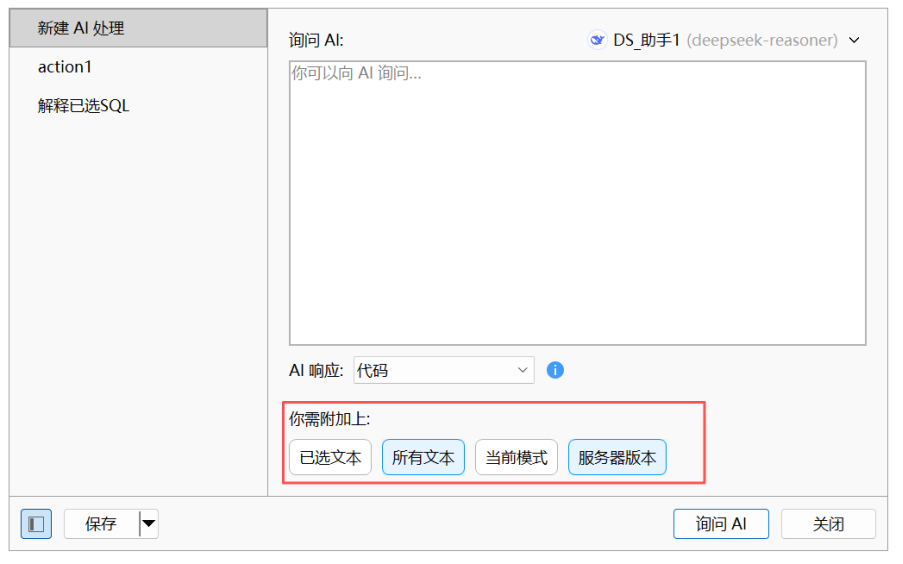This screenshot has width=903, height=564.
Task: Click the arrow inside AI 响应 box
Action: pyautogui.click(x=522, y=370)
